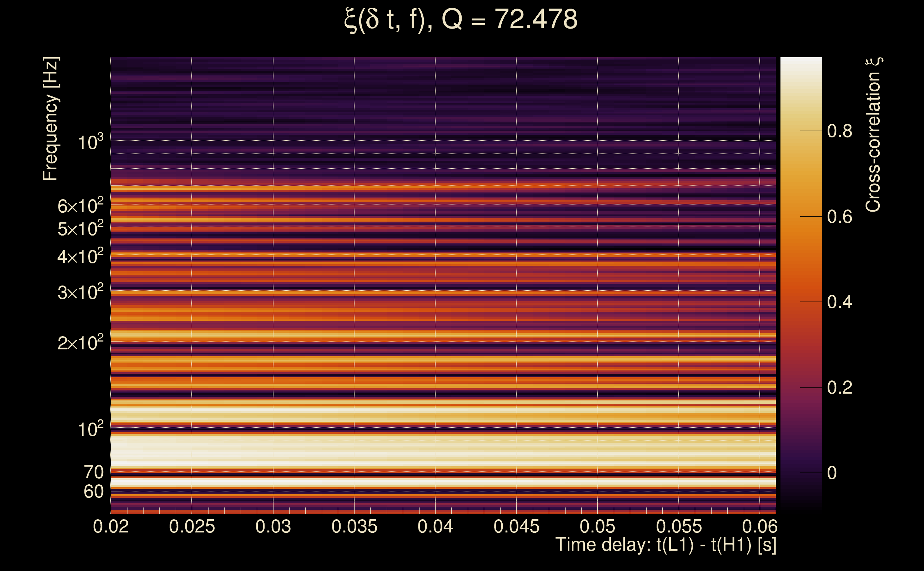Image resolution: width=924 pixels, height=571 pixels.
Task: Click the 2×10² frequency tick label
Action: [x=80, y=343]
